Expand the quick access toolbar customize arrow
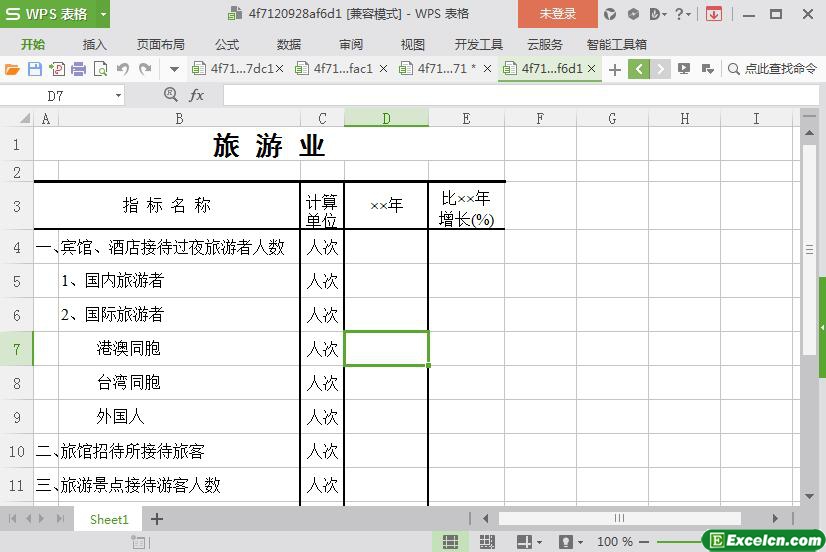The height and width of the screenshot is (552, 826). (x=174, y=69)
